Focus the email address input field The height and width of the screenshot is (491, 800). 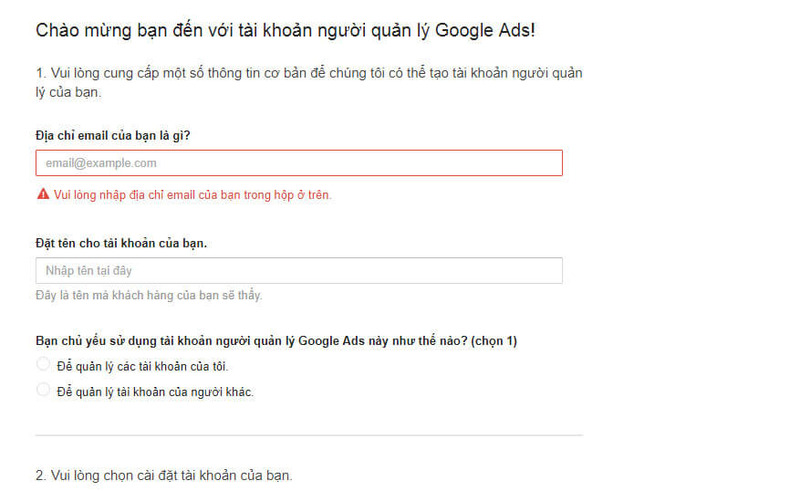tap(299, 163)
